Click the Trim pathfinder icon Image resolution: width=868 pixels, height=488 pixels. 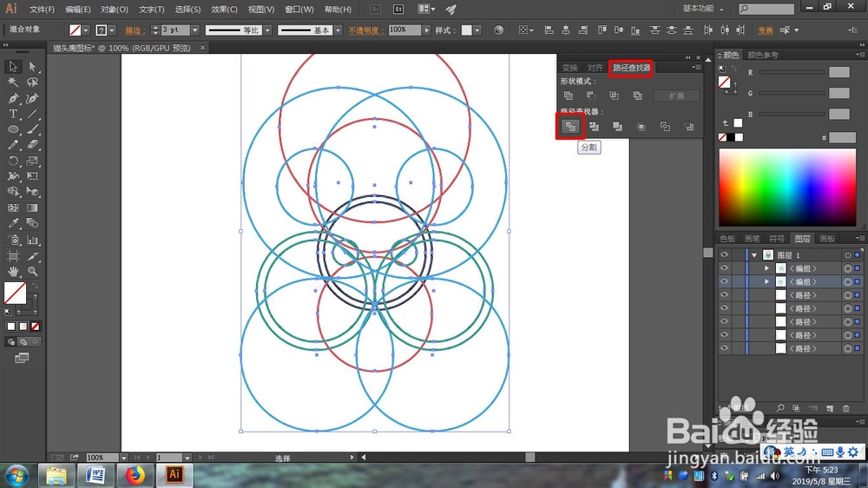(594, 127)
